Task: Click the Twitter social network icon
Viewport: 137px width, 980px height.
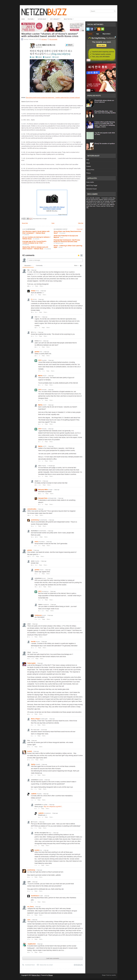Action: coord(88,29)
